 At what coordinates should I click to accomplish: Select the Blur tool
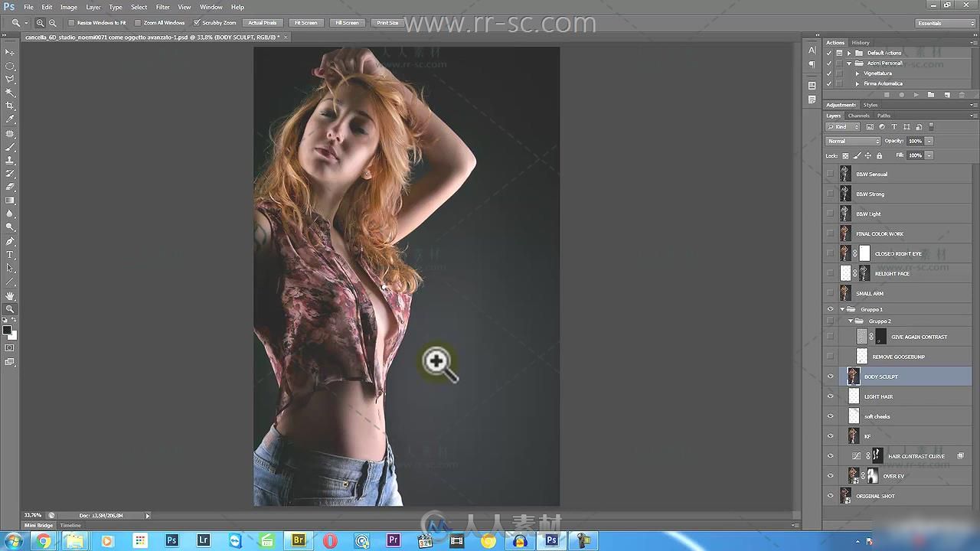pos(10,214)
